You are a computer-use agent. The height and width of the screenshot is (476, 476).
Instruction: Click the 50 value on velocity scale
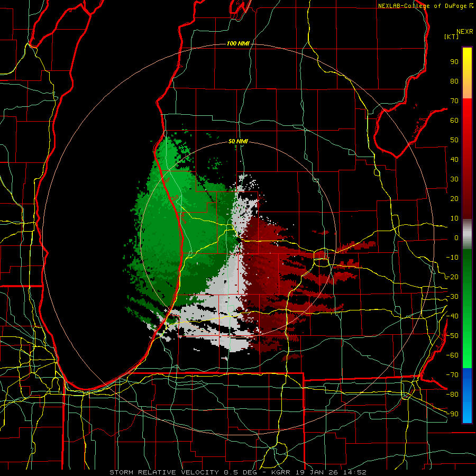(x=454, y=140)
